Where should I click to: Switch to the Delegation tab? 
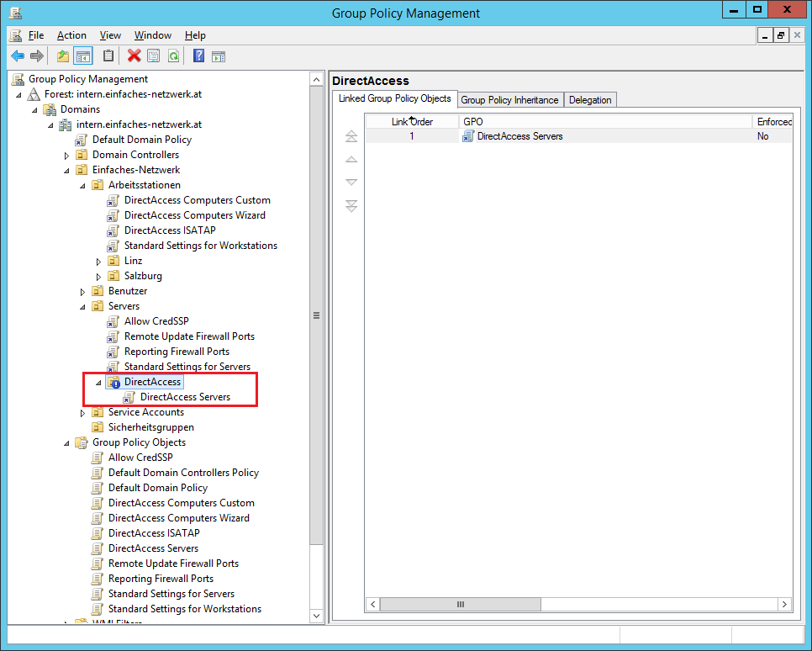[x=590, y=100]
